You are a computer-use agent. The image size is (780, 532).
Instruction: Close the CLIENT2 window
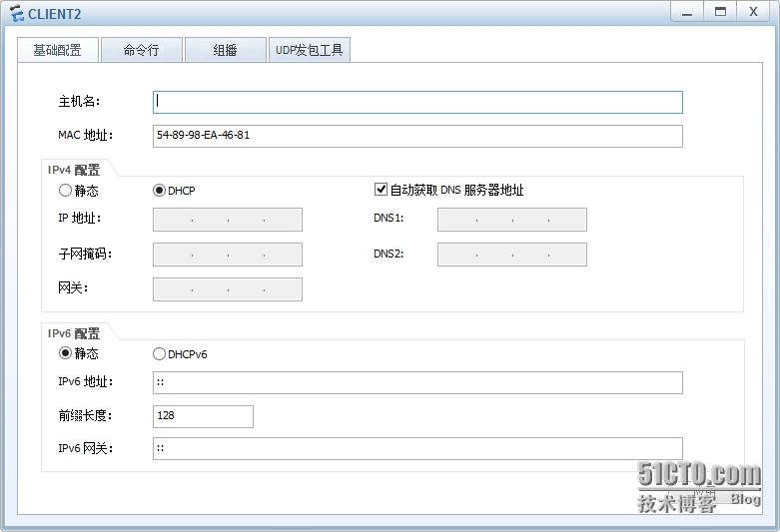[754, 12]
